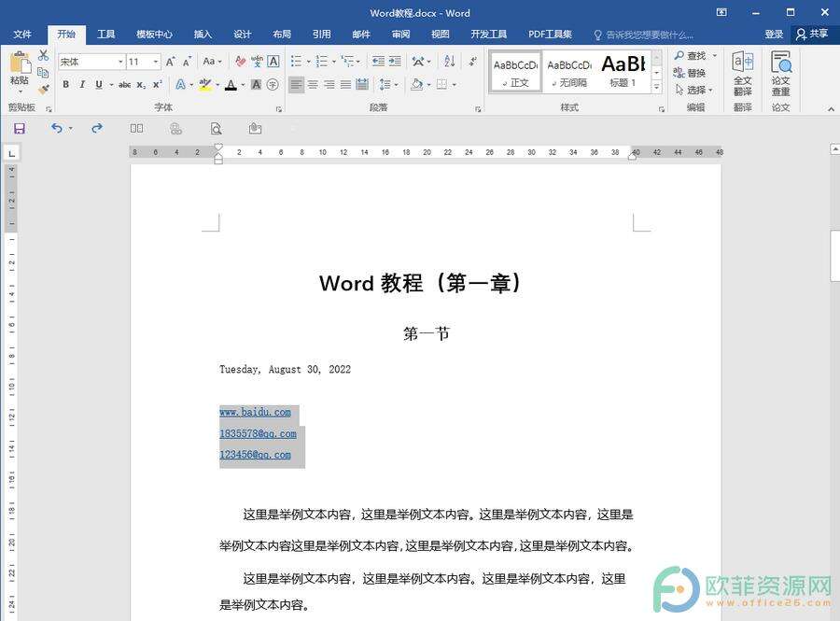This screenshot has width=840, height=621.
Task: Click decrease indent icon
Action: coord(378,62)
